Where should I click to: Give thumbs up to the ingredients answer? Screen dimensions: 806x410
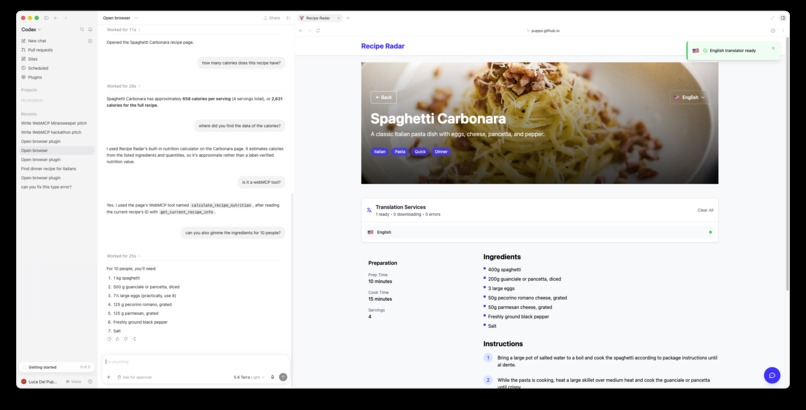117,339
